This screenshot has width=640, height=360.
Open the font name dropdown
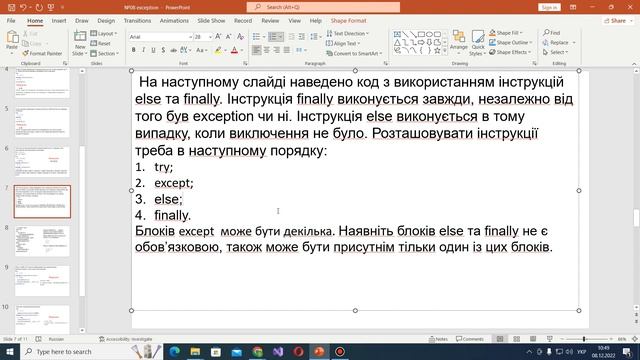pyautogui.click(x=190, y=37)
